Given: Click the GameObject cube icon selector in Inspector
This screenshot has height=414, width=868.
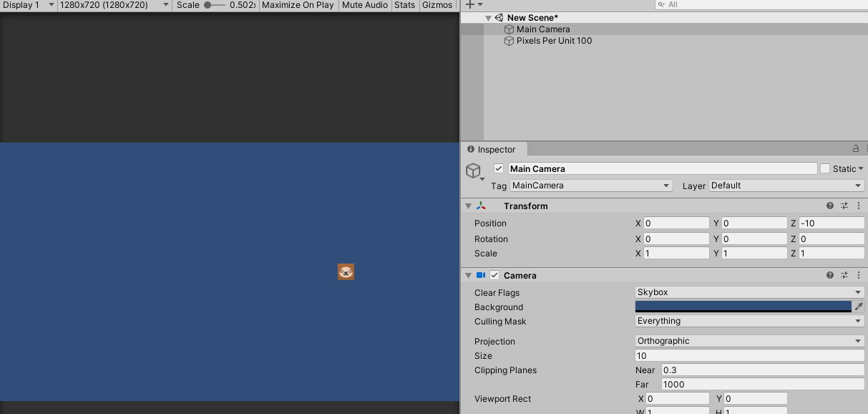Looking at the screenshot, I should 474,171.
